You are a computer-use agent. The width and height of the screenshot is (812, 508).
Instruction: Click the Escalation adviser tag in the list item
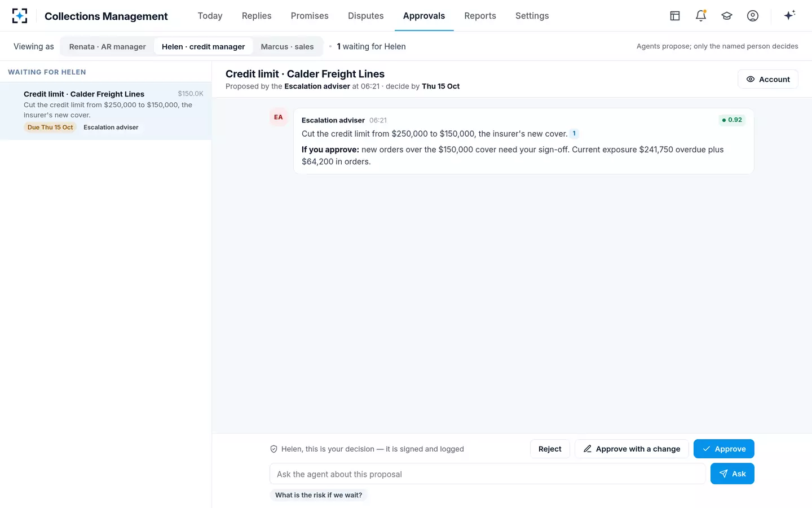(111, 128)
